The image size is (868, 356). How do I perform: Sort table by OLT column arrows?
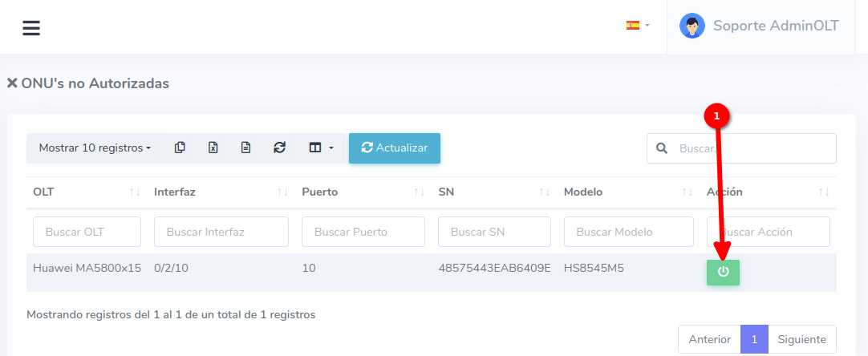coord(135,192)
